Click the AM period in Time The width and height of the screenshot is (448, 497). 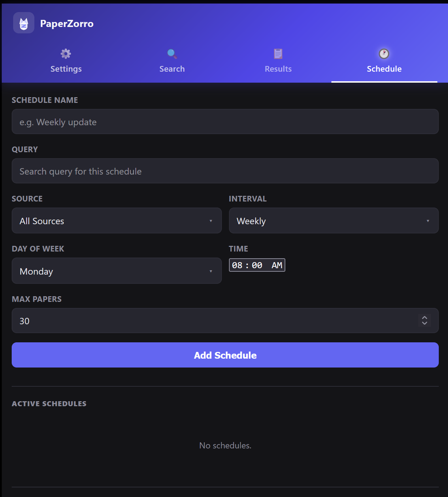(x=277, y=265)
